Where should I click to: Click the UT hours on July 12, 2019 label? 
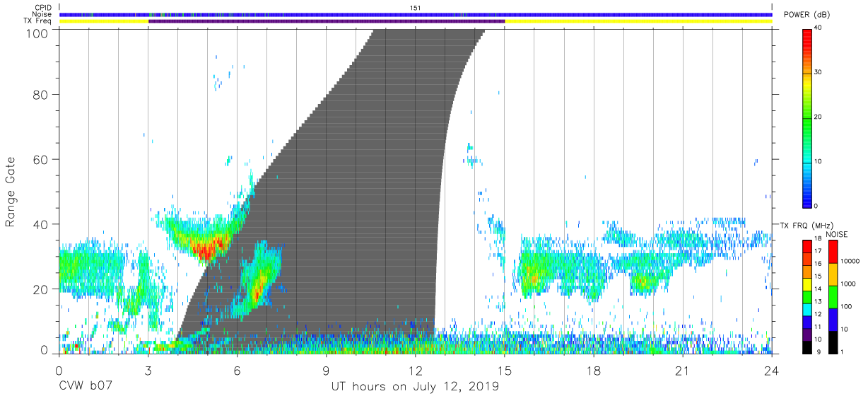416,388
